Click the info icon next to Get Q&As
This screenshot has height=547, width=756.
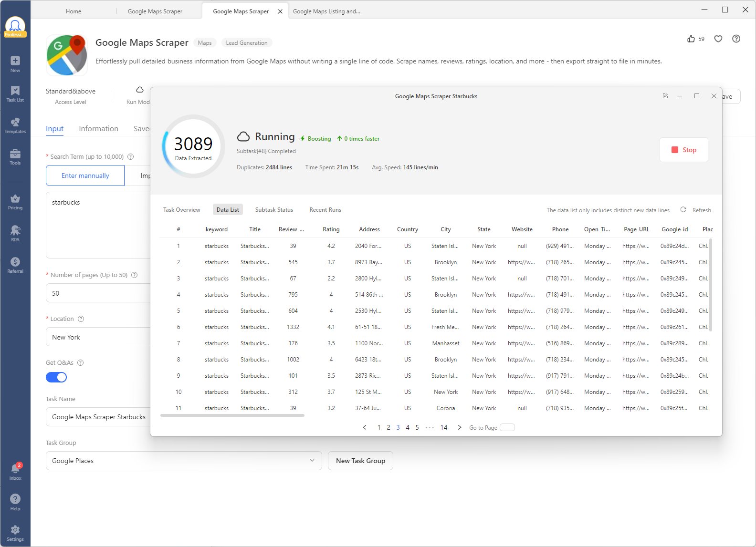pyautogui.click(x=81, y=362)
